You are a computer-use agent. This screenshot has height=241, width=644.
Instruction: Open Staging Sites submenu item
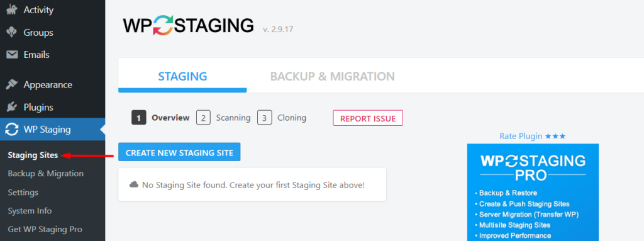point(33,155)
